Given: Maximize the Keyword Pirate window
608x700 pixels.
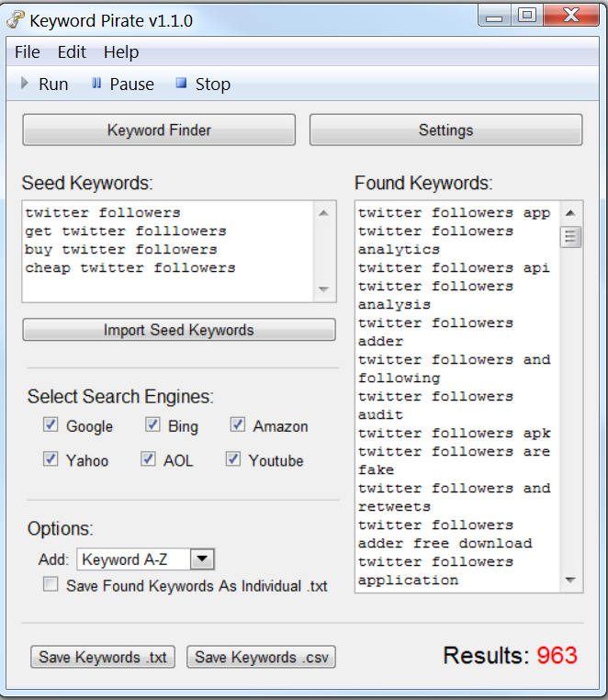Looking at the screenshot, I should click(527, 16).
